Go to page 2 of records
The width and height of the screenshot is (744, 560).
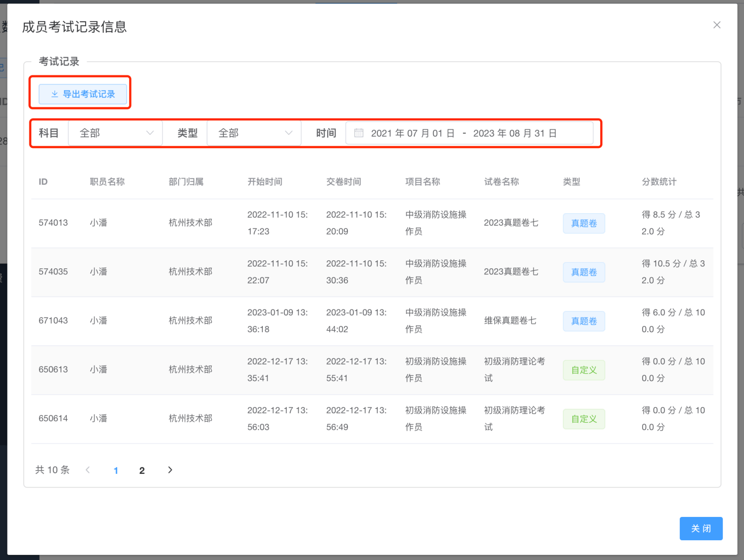point(142,470)
